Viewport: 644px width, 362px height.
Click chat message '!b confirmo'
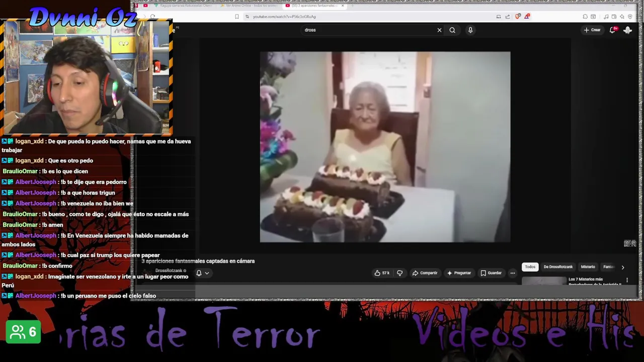57,265
